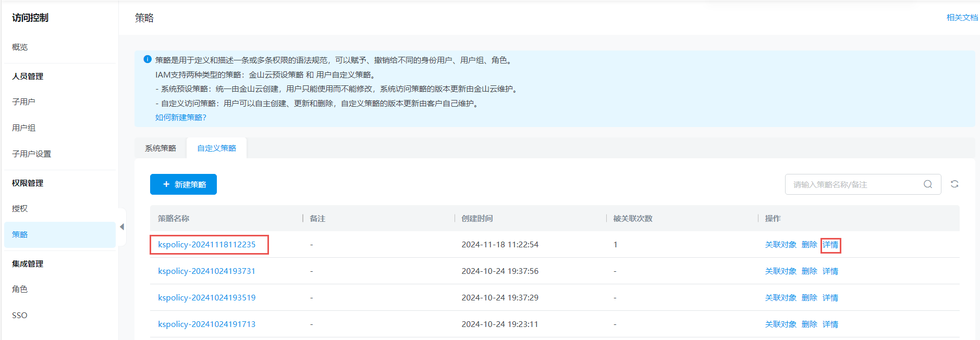Open 子用户 in sidebar
980x340 pixels.
[x=23, y=102]
